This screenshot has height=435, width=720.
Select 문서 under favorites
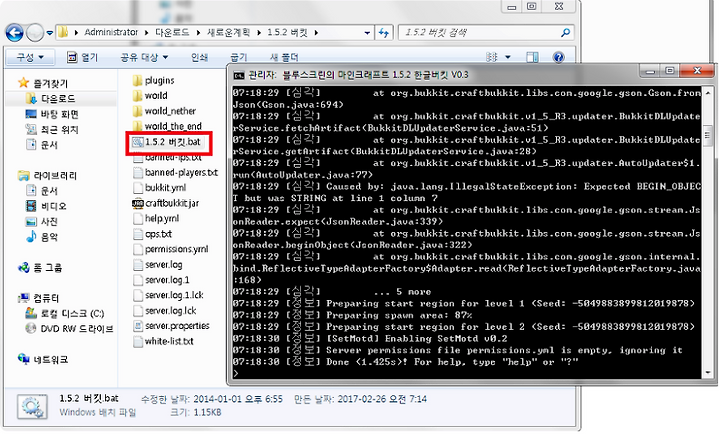(x=42, y=145)
